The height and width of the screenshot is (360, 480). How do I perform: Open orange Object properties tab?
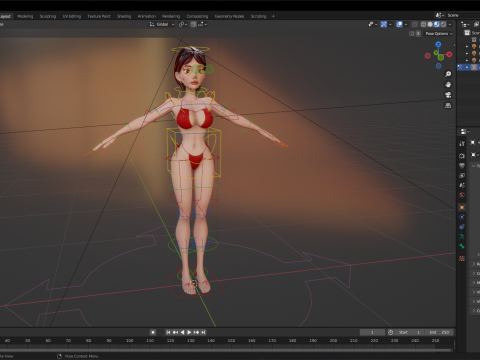click(462, 207)
